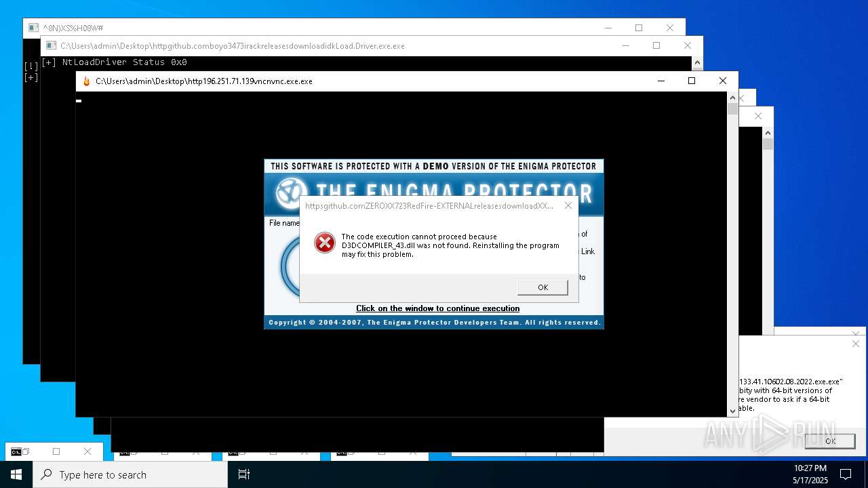Open the Windows Start menu
The width and height of the screenshot is (868, 488).
16,474
